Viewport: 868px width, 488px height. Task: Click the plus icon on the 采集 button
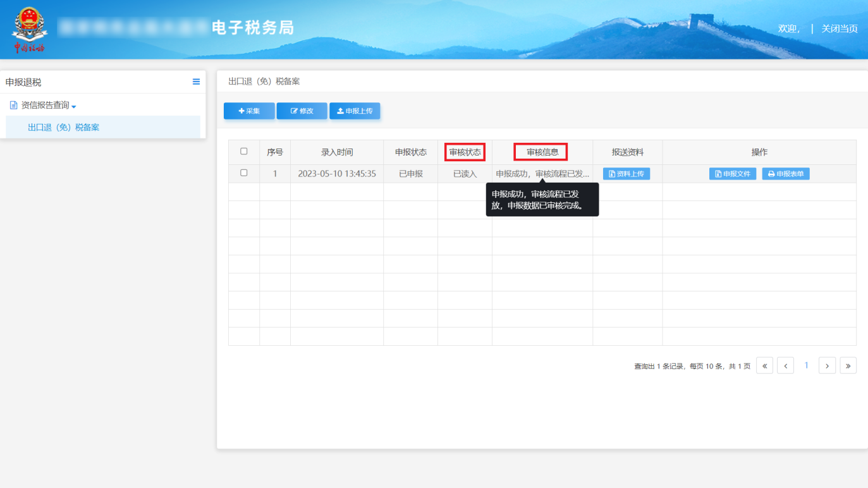(x=241, y=111)
